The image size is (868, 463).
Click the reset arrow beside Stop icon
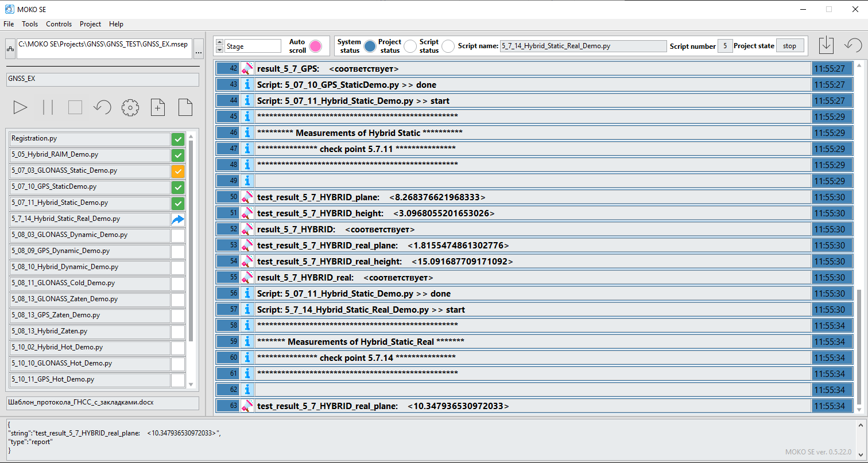tap(102, 107)
